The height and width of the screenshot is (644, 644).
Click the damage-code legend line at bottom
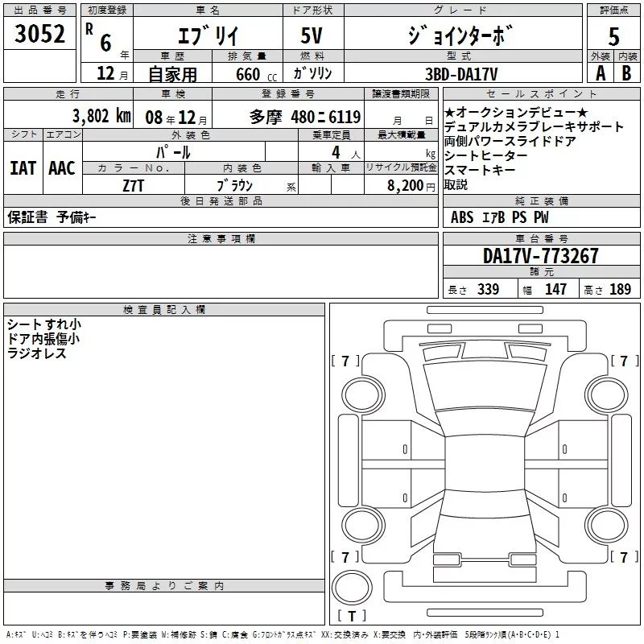pyautogui.click(x=283, y=634)
